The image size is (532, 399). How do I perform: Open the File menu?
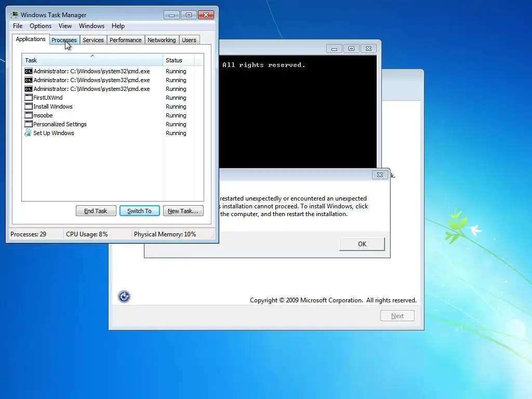18,26
